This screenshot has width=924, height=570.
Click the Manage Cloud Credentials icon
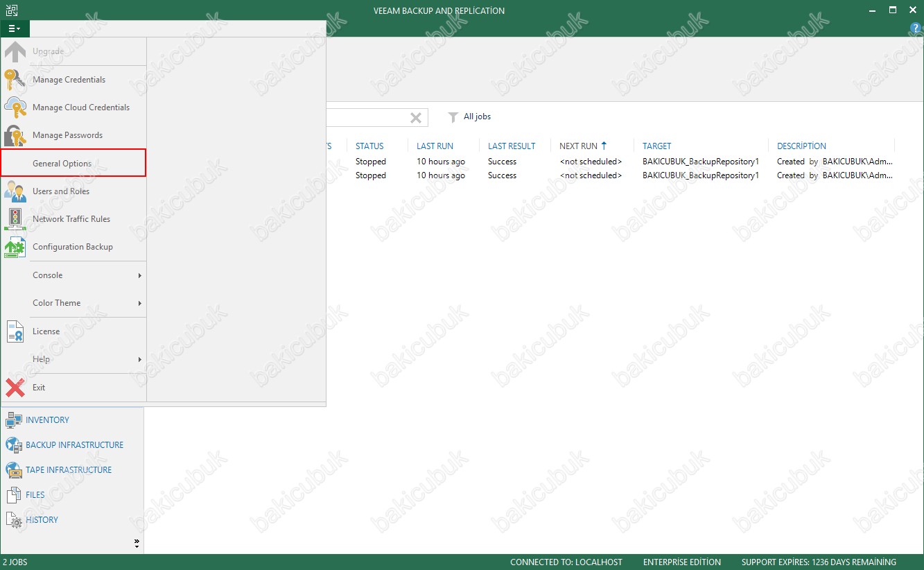[15, 107]
